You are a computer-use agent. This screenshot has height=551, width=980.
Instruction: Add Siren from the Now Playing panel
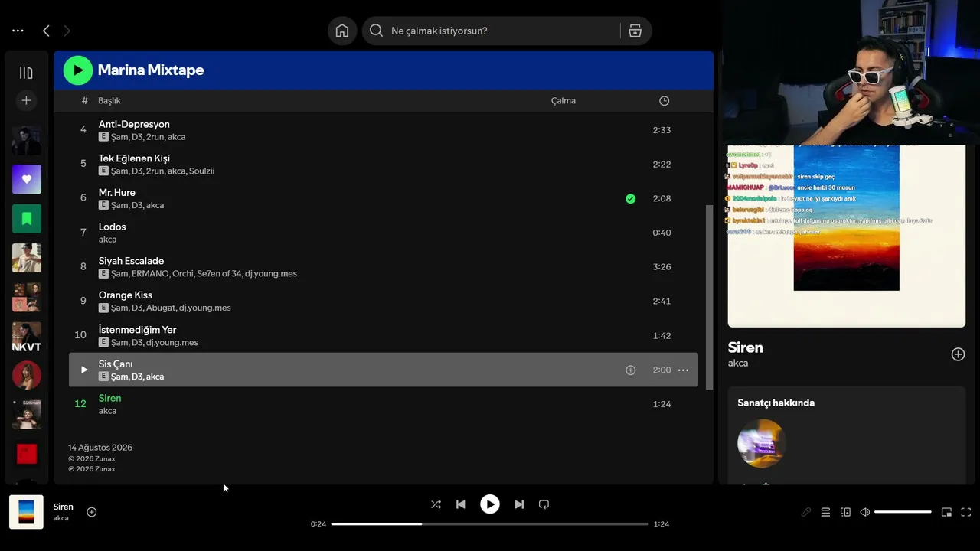click(x=958, y=354)
